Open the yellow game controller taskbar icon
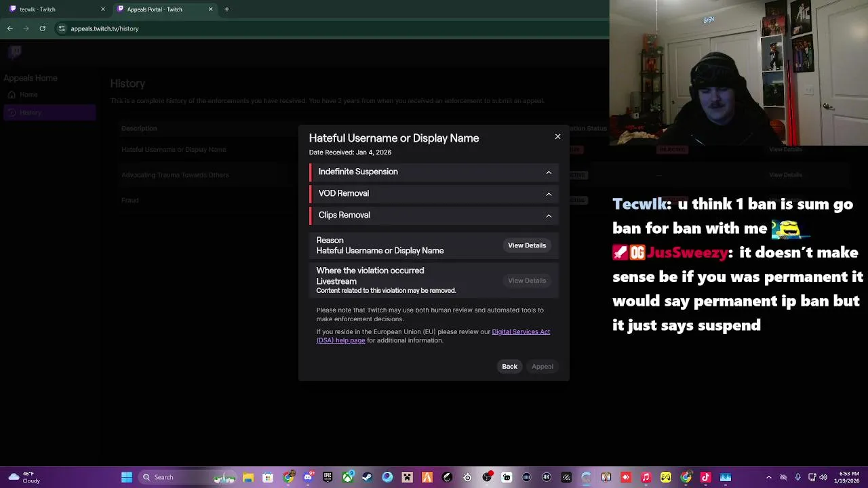This screenshot has height=488, width=868. coord(666,477)
